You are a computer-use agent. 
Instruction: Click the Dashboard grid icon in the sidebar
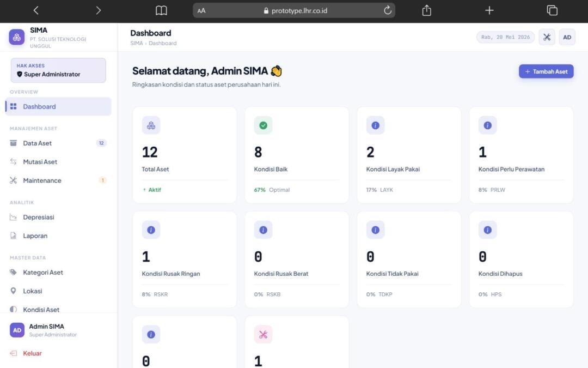click(x=14, y=107)
